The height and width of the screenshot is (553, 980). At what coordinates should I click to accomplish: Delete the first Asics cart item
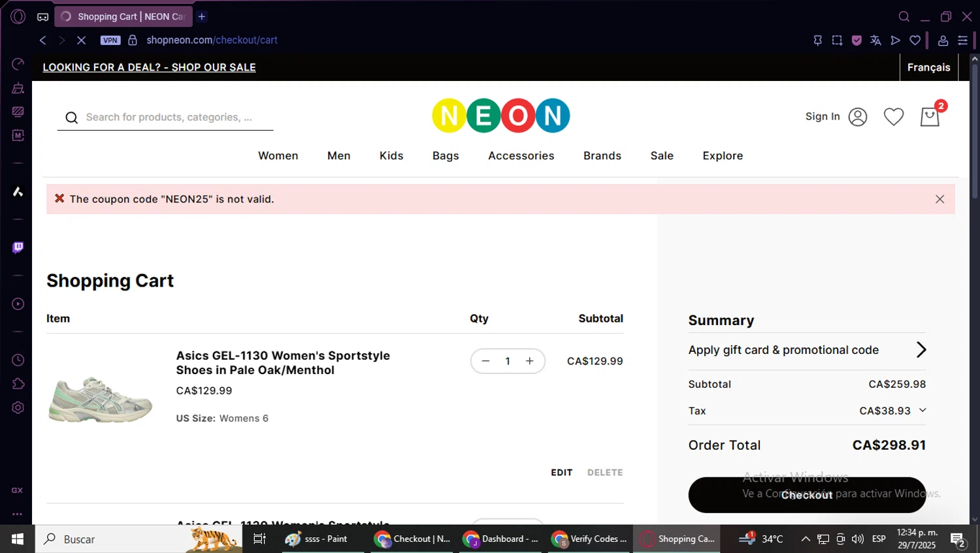605,473
